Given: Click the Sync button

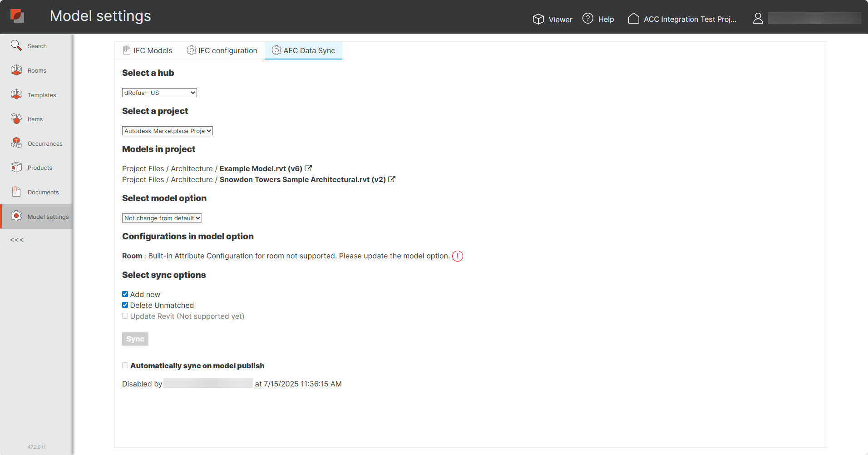Looking at the screenshot, I should (135, 339).
